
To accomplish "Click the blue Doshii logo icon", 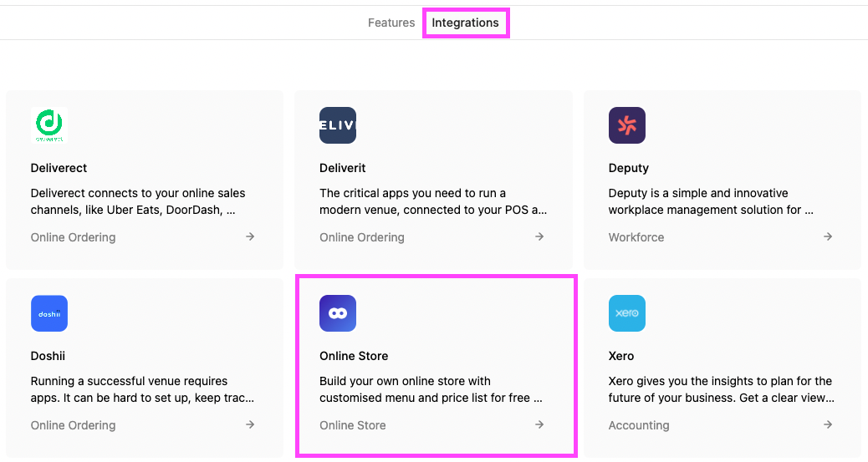I will tap(49, 313).
